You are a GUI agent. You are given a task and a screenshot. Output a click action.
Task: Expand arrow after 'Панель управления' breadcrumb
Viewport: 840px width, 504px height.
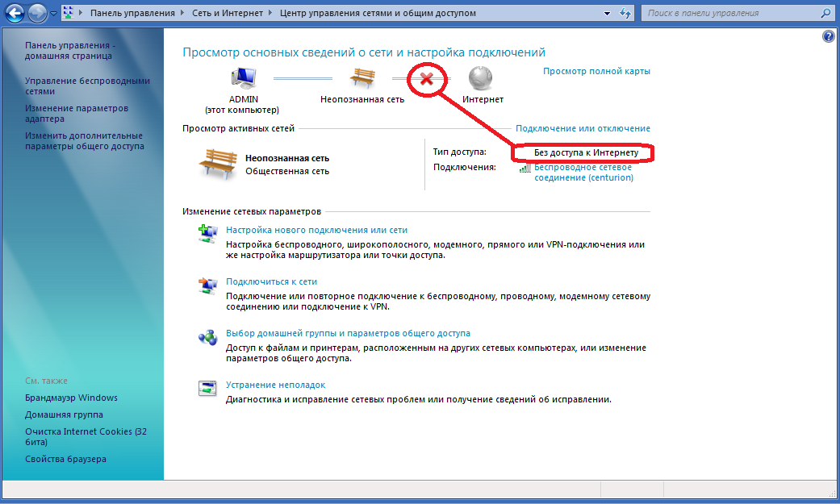[183, 14]
